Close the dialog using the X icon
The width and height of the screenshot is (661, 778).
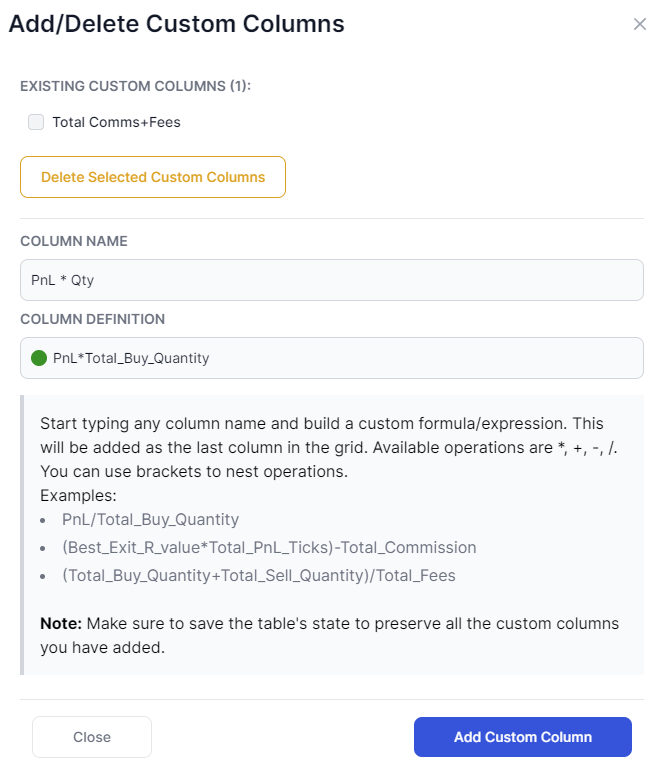pos(640,24)
